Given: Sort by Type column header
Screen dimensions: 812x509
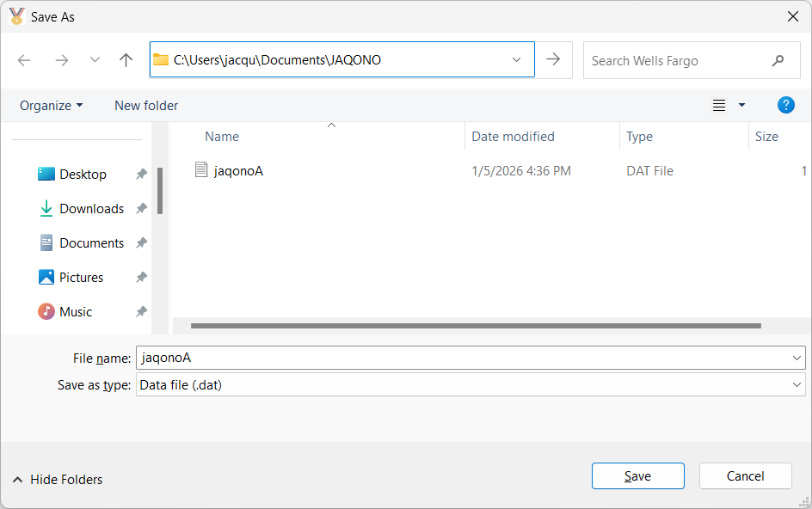Looking at the screenshot, I should click(639, 137).
